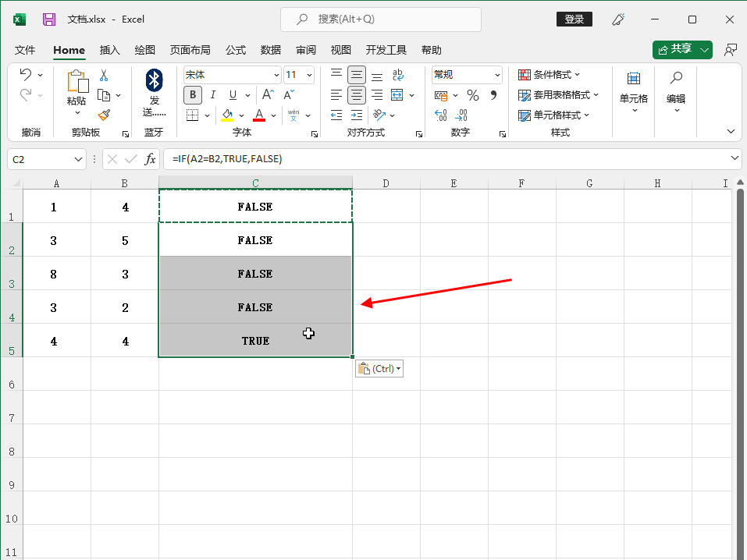Apply cell borders icon
The image size is (747, 560).
[193, 115]
